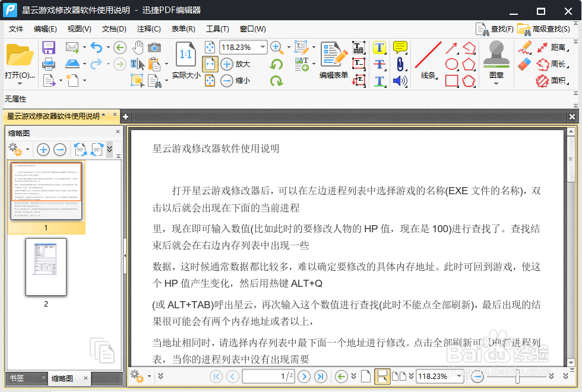
Task: Expand the Stamp dropdown arrow
Action: tap(496, 84)
